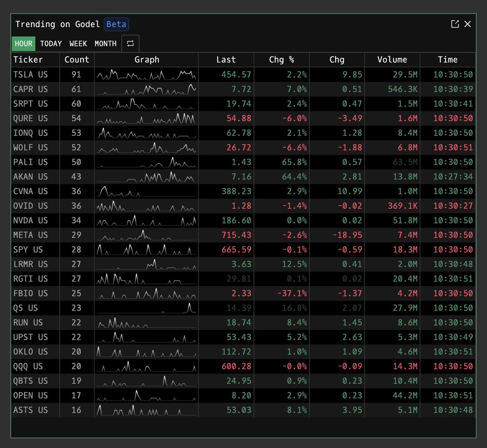487x448 pixels.
Task: Select the SPY US ticker
Action: coord(28,250)
